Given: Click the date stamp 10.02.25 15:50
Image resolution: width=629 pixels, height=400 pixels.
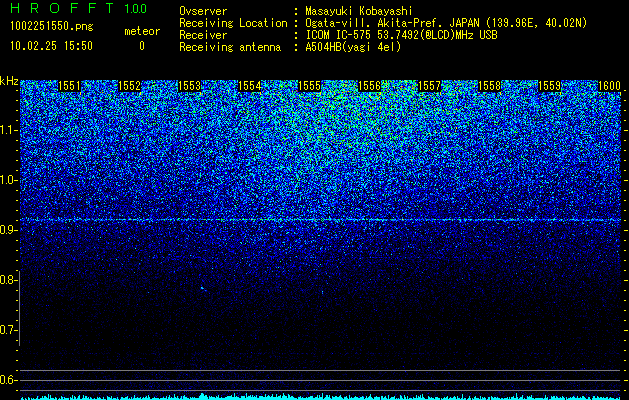Looking at the screenshot, I should pos(51,46).
